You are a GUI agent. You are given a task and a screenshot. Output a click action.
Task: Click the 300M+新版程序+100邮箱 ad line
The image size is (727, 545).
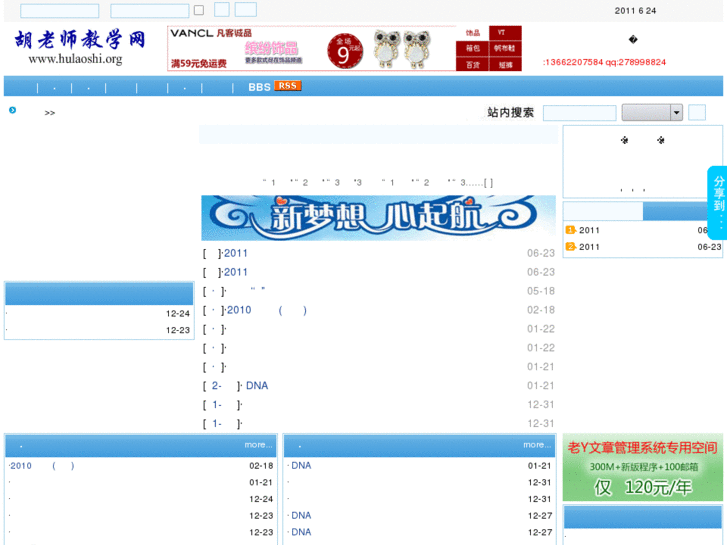tap(644, 467)
